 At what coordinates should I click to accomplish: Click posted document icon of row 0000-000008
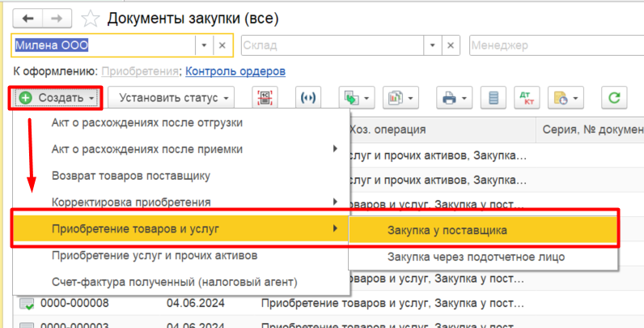[x=27, y=305]
